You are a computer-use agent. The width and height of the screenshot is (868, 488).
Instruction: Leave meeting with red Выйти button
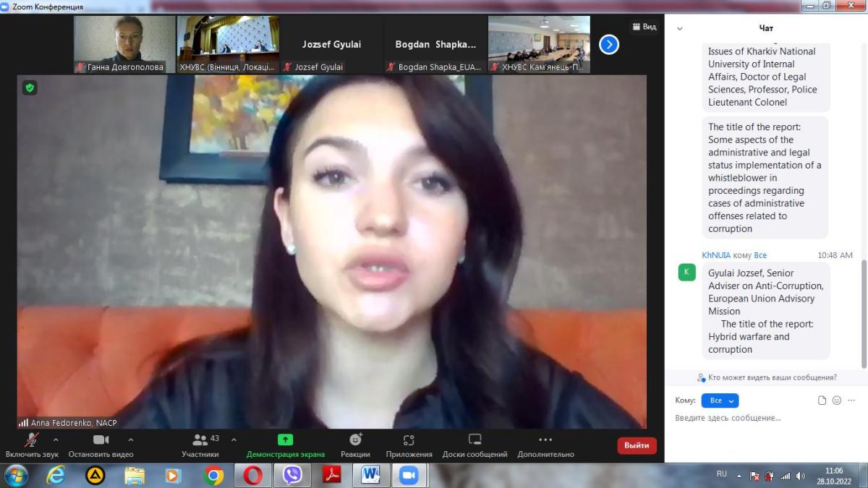(x=637, y=445)
